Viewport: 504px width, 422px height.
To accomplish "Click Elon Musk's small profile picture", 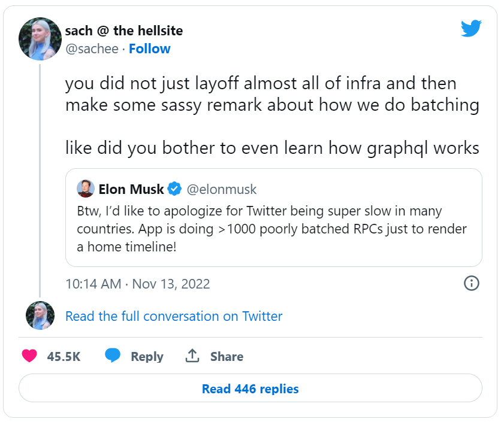I will (x=86, y=189).
